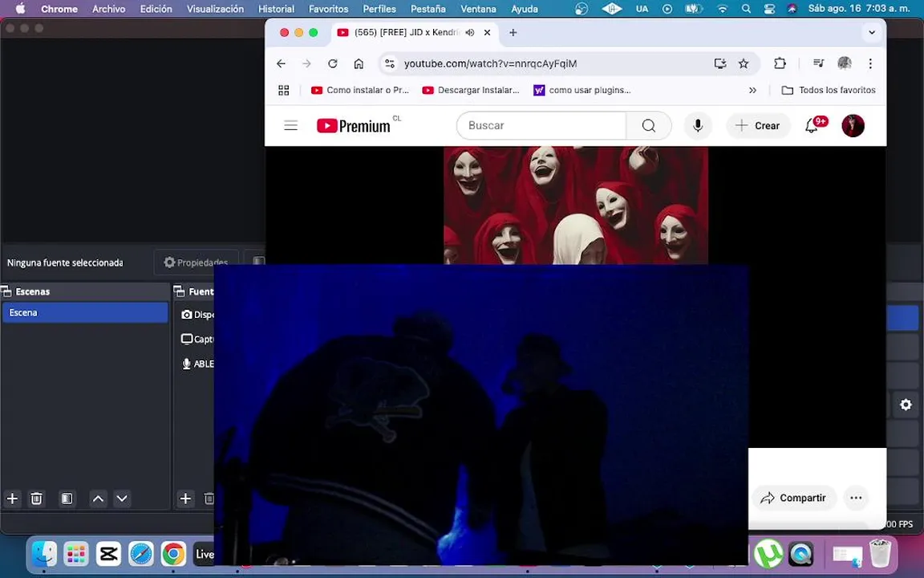
Task: Open 'como usar plugins...' bookmark
Action: pyautogui.click(x=582, y=90)
